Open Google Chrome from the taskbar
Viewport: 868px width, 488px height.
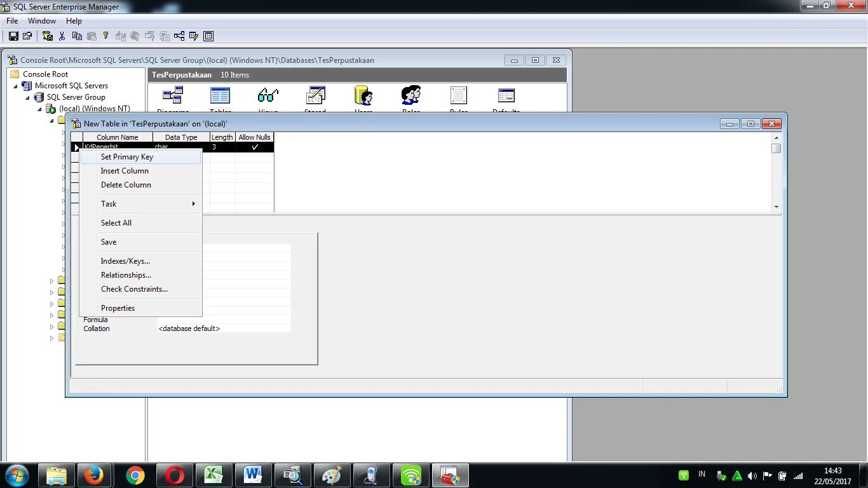pos(135,475)
